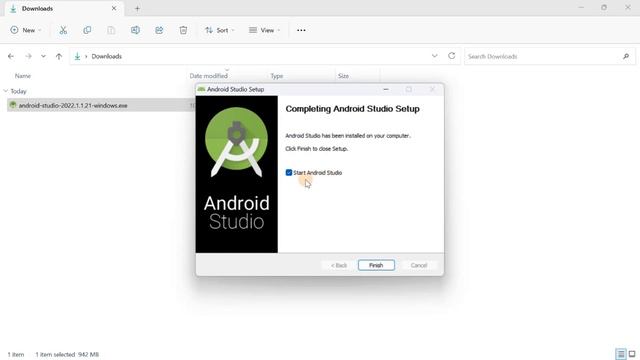This screenshot has width=640, height=360.
Task: Switch to large thumbnails view icon
Action: [632, 354]
